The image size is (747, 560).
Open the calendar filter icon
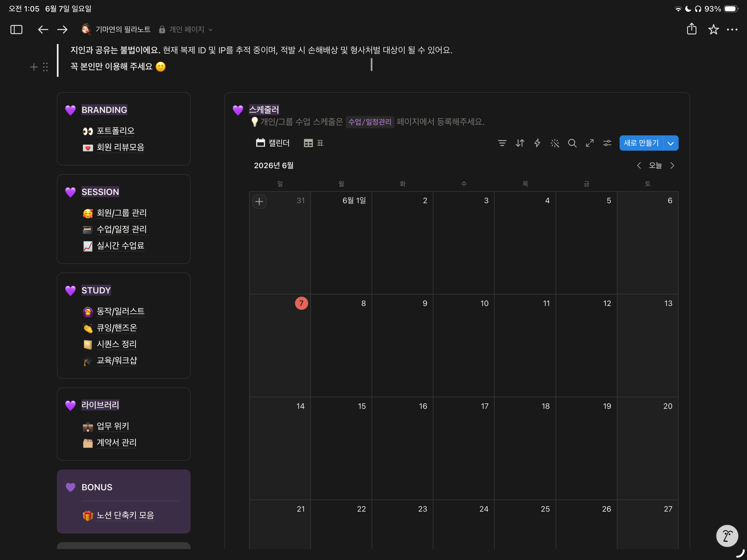coord(502,143)
